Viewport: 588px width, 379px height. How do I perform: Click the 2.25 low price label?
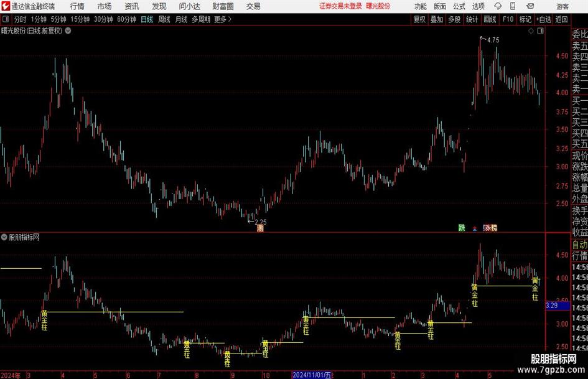tap(261, 222)
